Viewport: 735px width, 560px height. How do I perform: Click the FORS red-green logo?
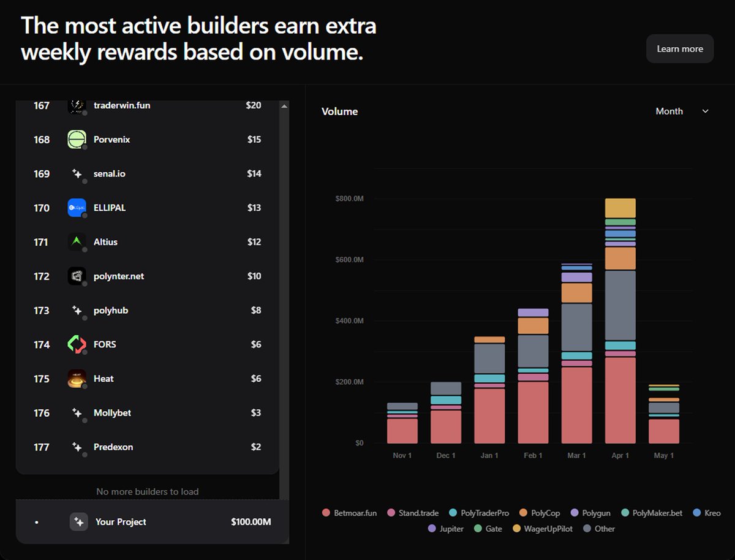[x=77, y=344]
